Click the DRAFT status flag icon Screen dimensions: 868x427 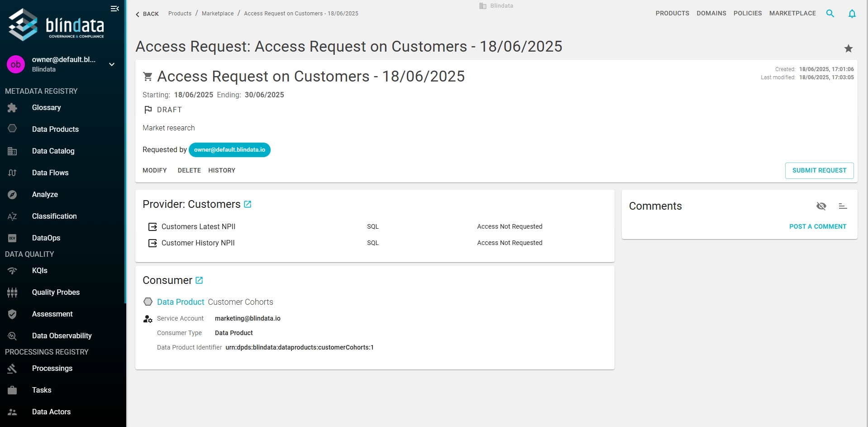pyautogui.click(x=148, y=110)
